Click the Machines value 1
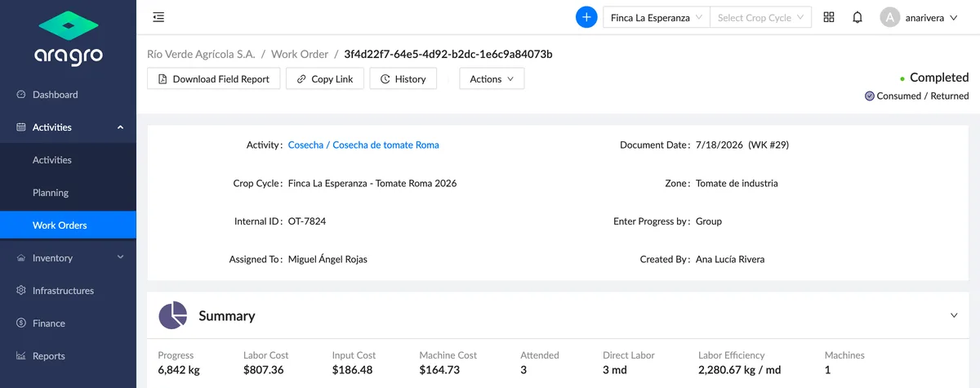Screen dimensions: 980x388 point(827,370)
